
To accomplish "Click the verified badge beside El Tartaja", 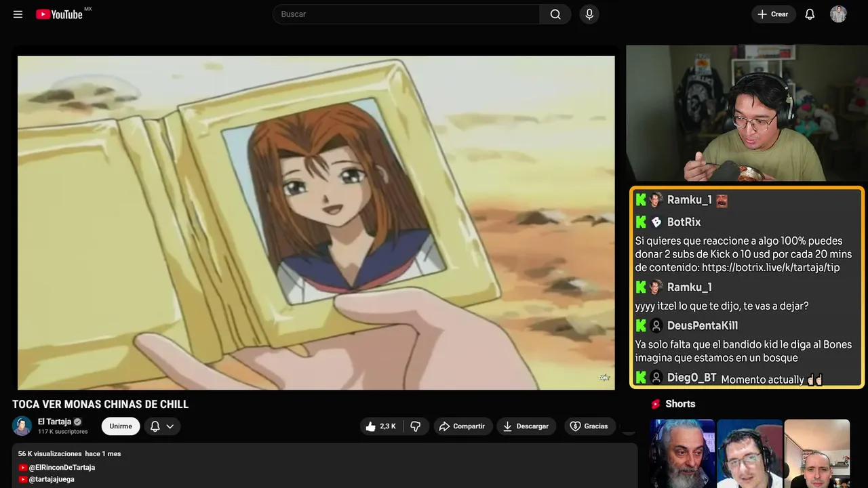I will [78, 422].
